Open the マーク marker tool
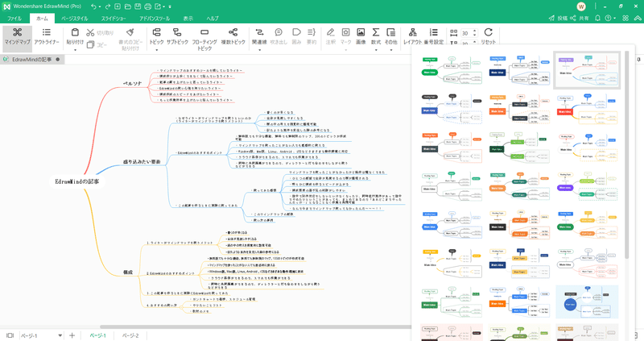The height and width of the screenshot is (341, 644). [346, 35]
